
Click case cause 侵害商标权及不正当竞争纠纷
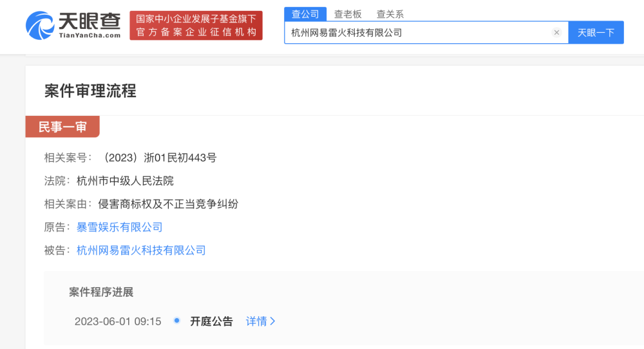pos(168,204)
